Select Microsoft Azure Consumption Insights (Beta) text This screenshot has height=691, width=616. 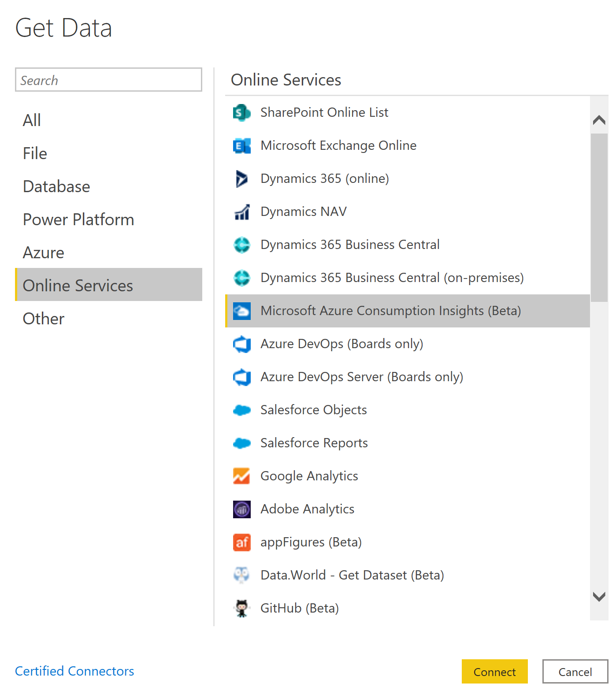(x=391, y=311)
